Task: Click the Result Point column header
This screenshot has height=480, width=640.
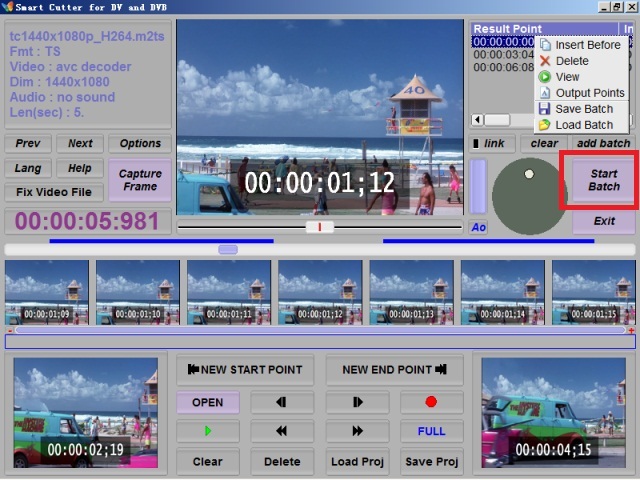Action: tap(544, 29)
